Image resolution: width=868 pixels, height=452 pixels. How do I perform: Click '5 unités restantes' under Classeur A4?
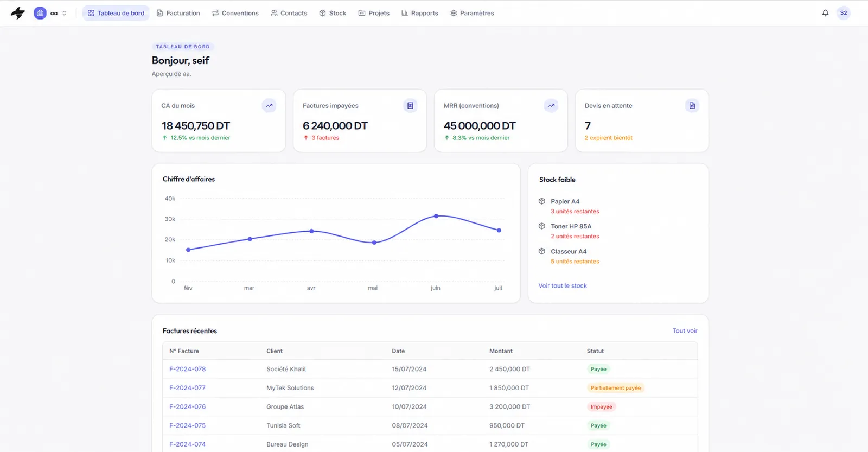[575, 262]
